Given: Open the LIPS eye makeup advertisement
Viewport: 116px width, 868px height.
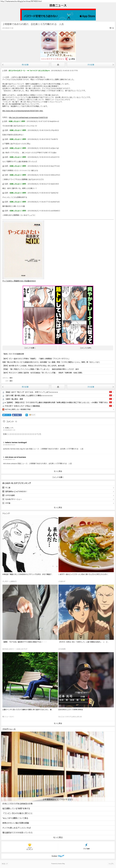Looking at the screenshot, I should [58, 46].
